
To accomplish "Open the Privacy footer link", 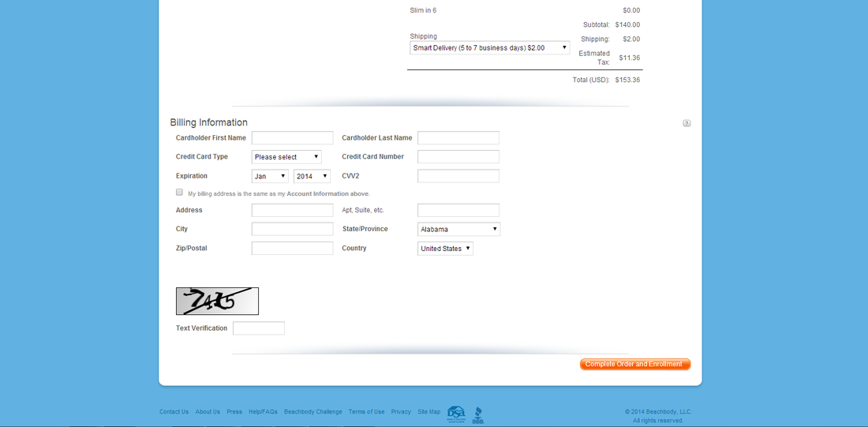I will point(401,411).
